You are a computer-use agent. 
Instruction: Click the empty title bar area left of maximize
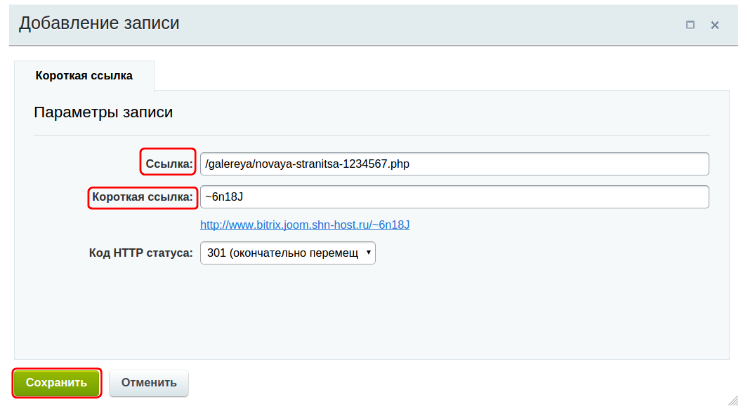pyautogui.click(x=450, y=24)
